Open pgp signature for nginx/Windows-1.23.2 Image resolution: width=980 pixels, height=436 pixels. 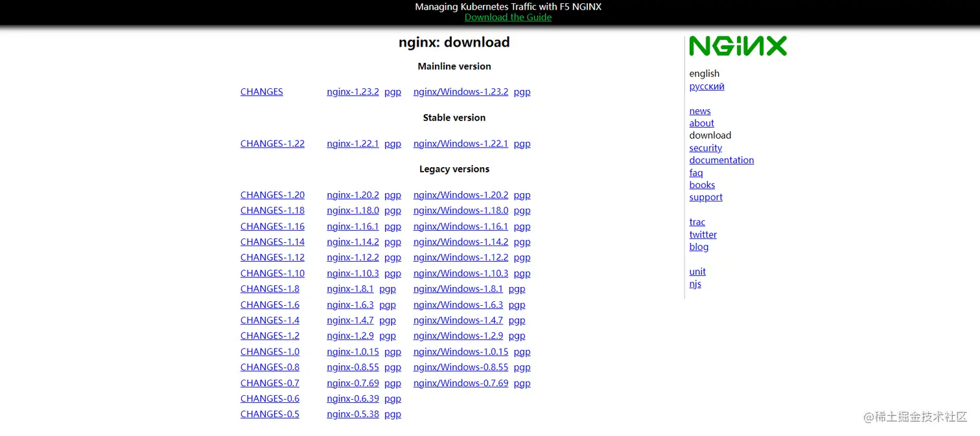(x=522, y=92)
